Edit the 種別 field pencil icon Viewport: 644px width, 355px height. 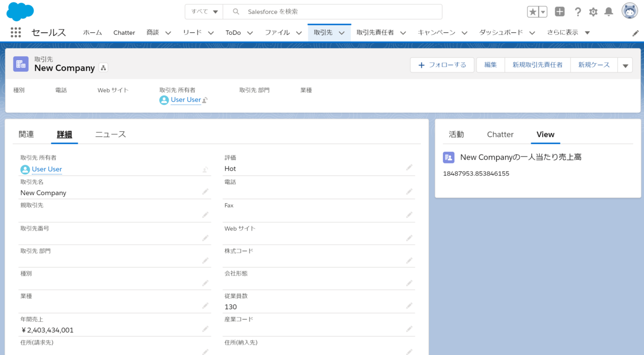pyautogui.click(x=205, y=283)
